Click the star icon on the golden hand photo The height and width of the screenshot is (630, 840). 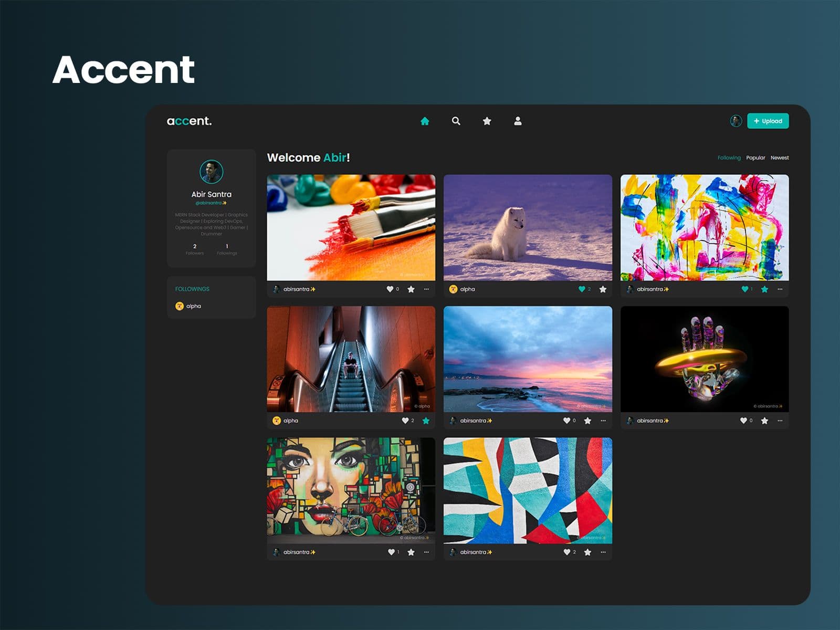tap(764, 421)
